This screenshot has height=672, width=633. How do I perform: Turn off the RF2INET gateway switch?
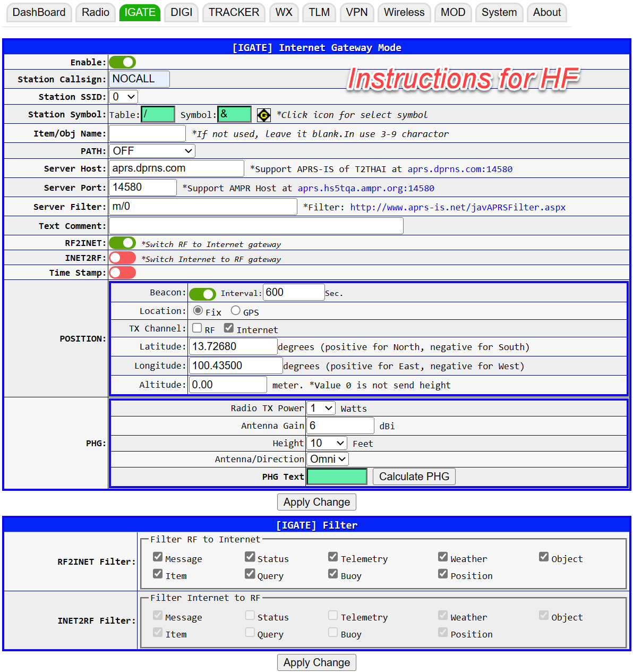pos(123,243)
